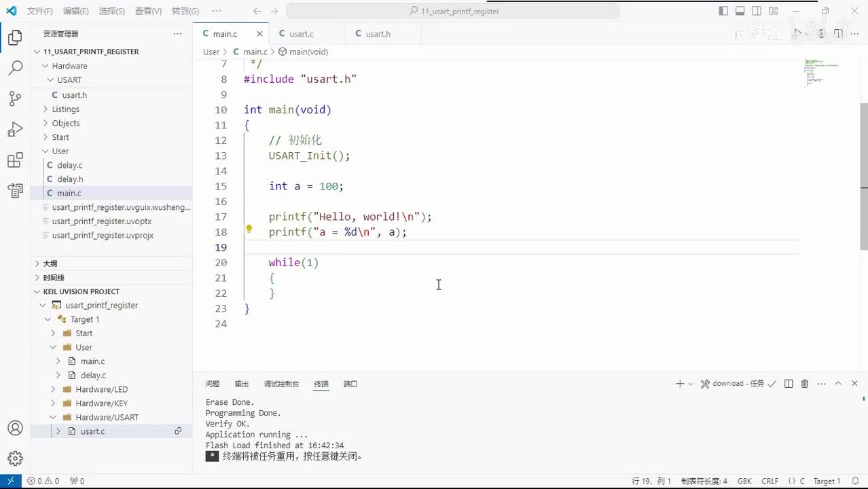The height and width of the screenshot is (489, 868).
Task: Close the main.c editor tab
Action: (259, 34)
